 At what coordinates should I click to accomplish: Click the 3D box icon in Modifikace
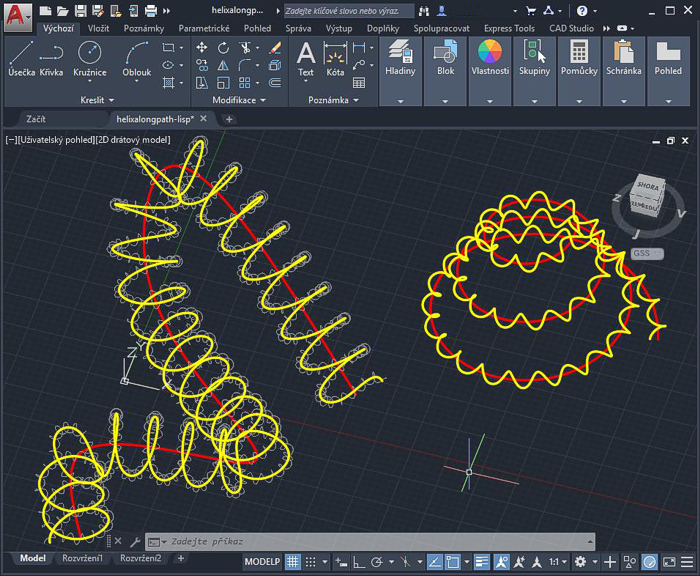point(275,65)
